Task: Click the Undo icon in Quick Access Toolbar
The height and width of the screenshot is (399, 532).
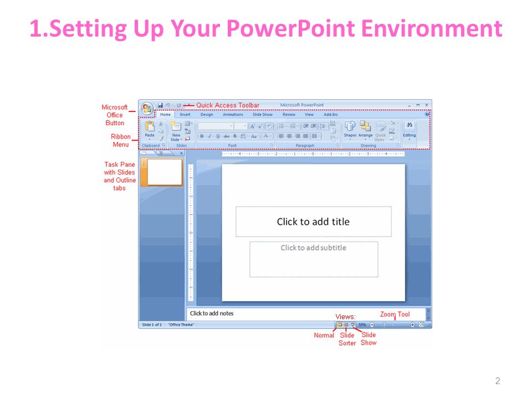Action: click(168, 105)
